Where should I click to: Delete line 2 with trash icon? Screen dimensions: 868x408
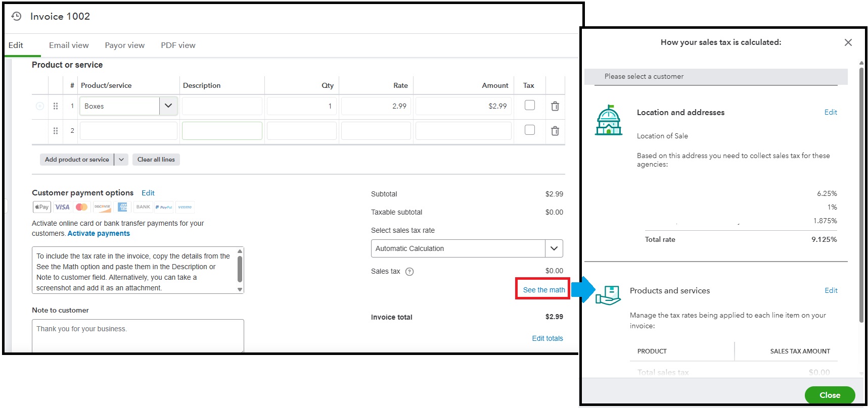coord(555,131)
